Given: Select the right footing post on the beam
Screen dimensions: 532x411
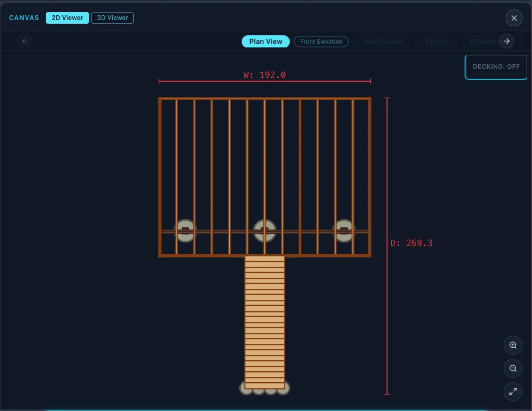Looking at the screenshot, I should tap(344, 231).
